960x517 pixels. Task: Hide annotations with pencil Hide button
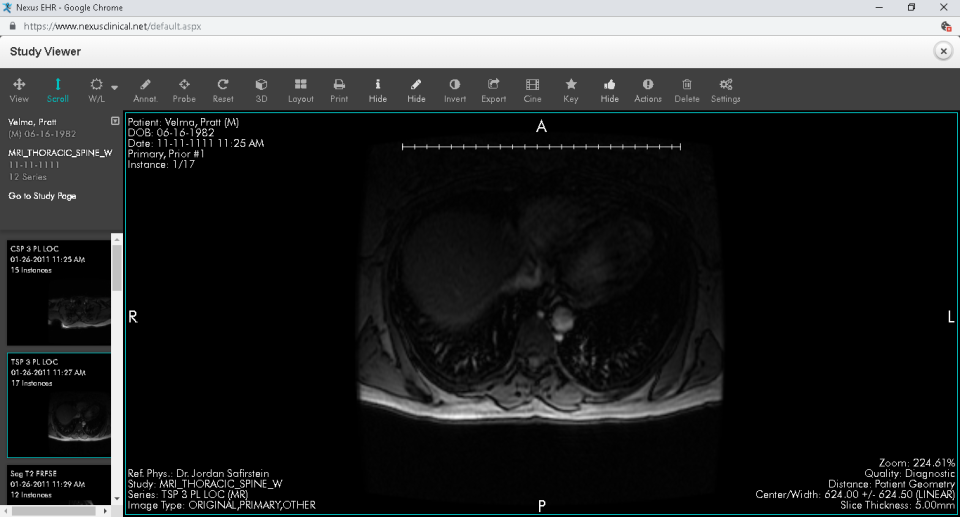coord(416,90)
